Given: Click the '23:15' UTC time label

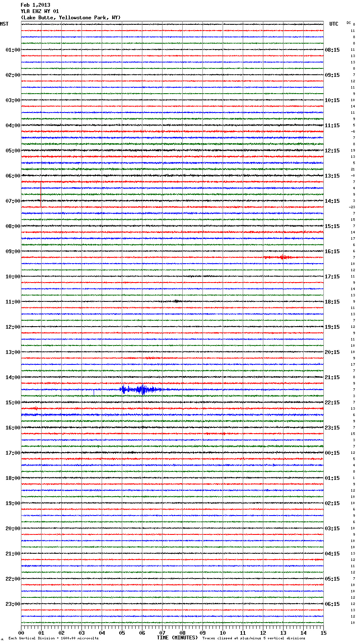Looking at the screenshot, I should [x=332, y=428].
